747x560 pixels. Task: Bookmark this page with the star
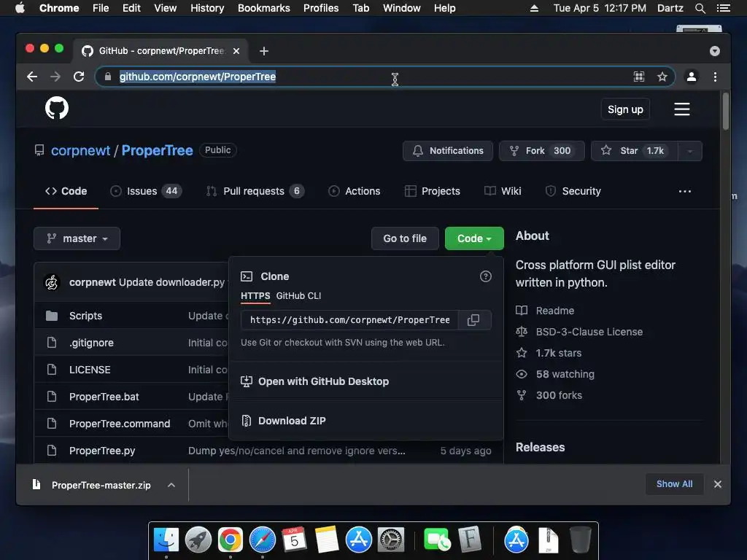click(x=662, y=77)
